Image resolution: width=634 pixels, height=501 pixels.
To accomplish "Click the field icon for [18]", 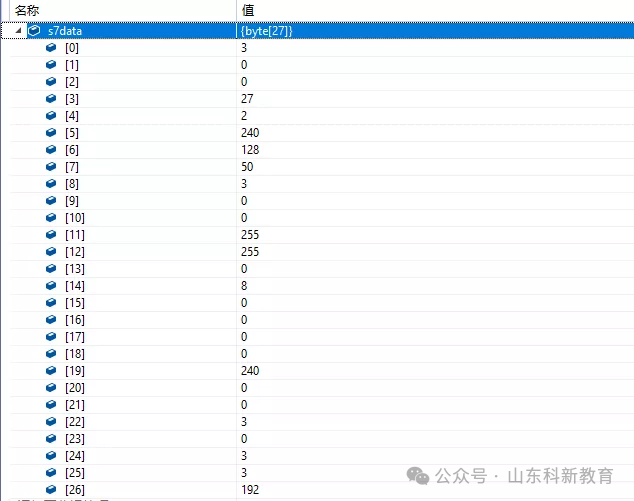I will 51,353.
